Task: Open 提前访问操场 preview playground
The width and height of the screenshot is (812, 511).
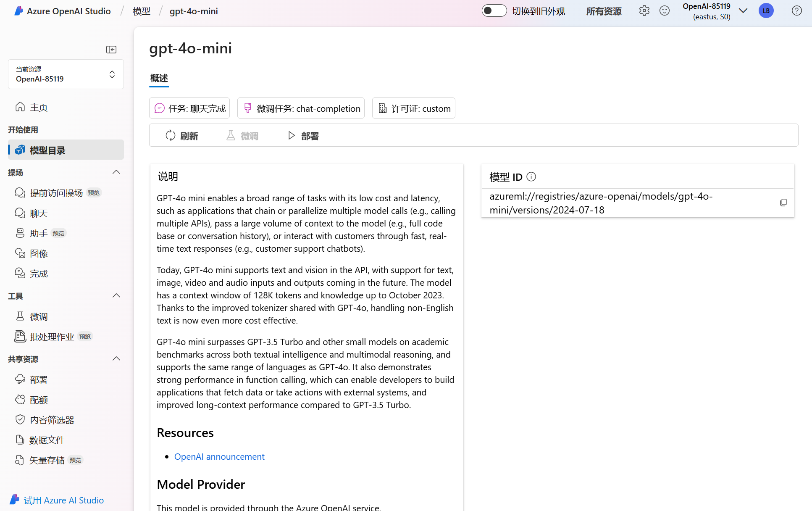Action: (66, 193)
